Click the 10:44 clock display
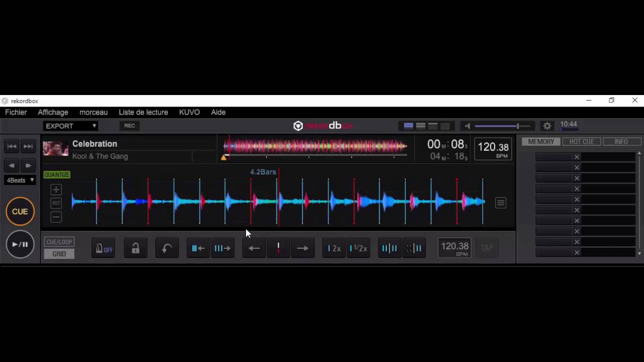Image resolution: width=644 pixels, height=362 pixels. pyautogui.click(x=569, y=124)
